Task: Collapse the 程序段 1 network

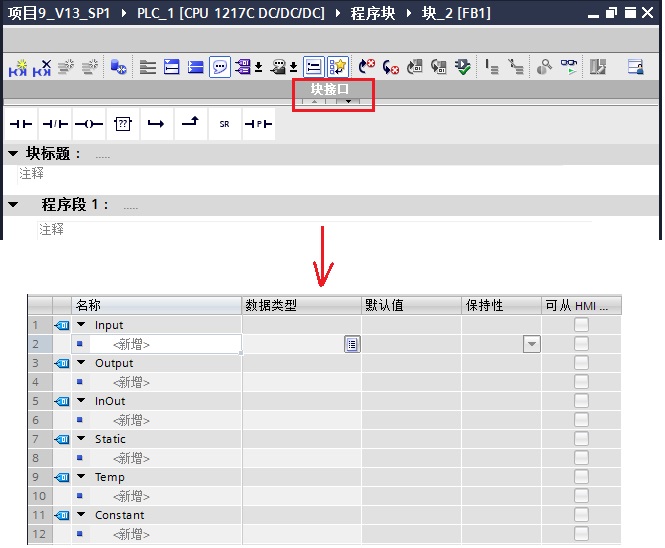Action: [x=13, y=205]
